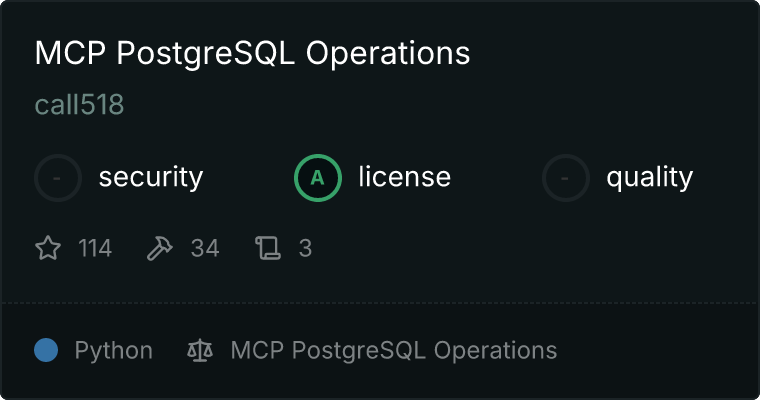Open the MCP PostgreSQL Operations card title

point(253,53)
